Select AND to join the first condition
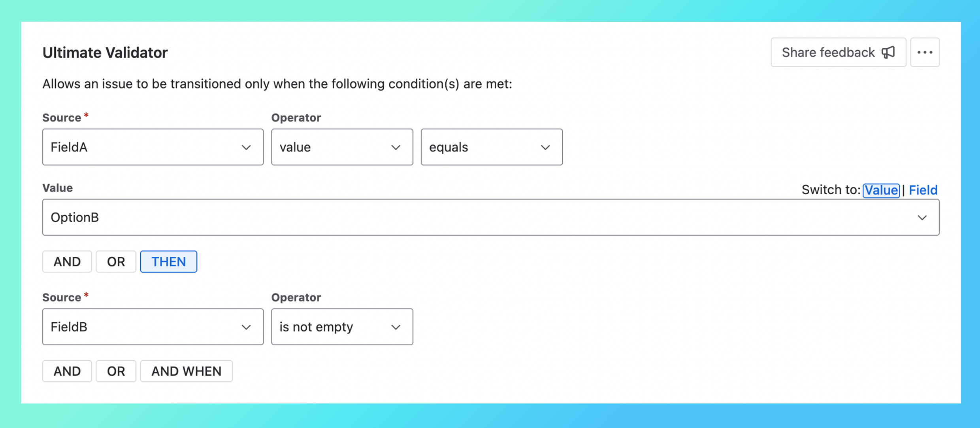The width and height of the screenshot is (980, 428). click(x=67, y=261)
